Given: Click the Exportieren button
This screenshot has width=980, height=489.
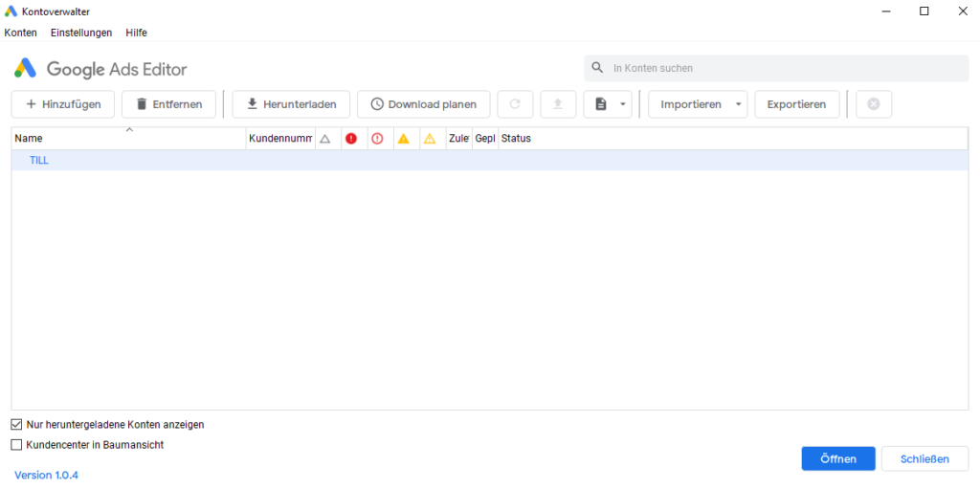Looking at the screenshot, I should 797,104.
